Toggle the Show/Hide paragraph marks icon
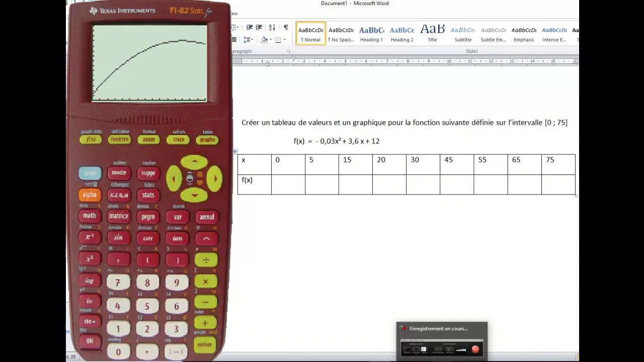Screen dimensions: 644x362 tap(286, 28)
